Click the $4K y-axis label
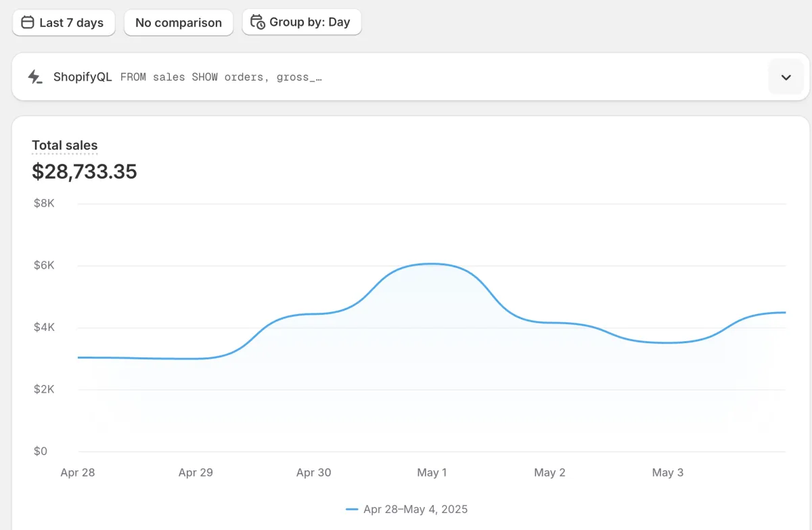The width and height of the screenshot is (812, 530). [45, 328]
